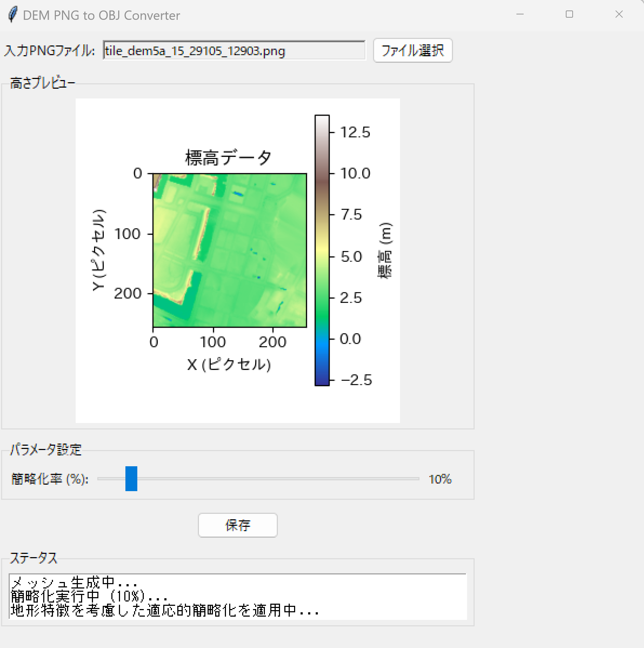Click the 簡略化率 (%): label

pyautogui.click(x=50, y=479)
